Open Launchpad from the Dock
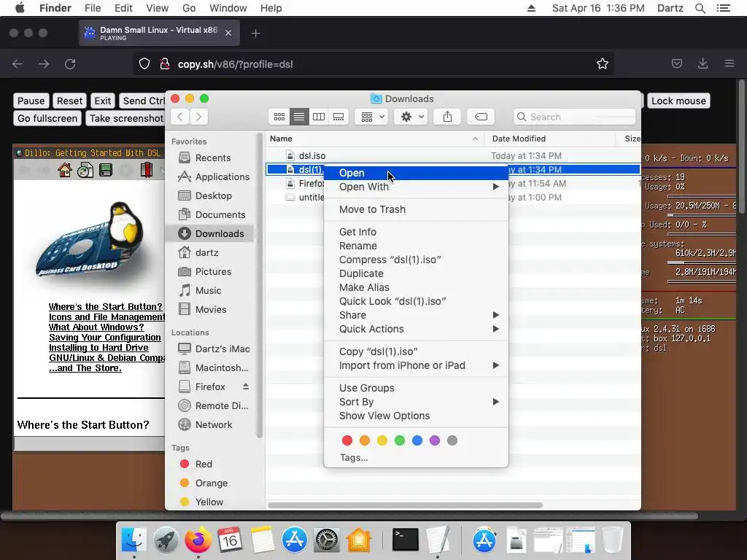This screenshot has height=560, width=747. [166, 540]
